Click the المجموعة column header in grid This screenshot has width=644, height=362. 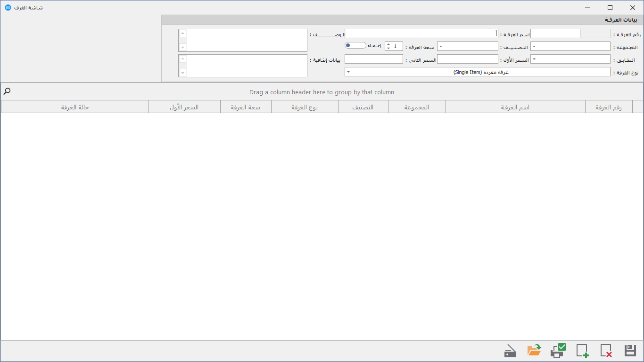pyautogui.click(x=417, y=107)
